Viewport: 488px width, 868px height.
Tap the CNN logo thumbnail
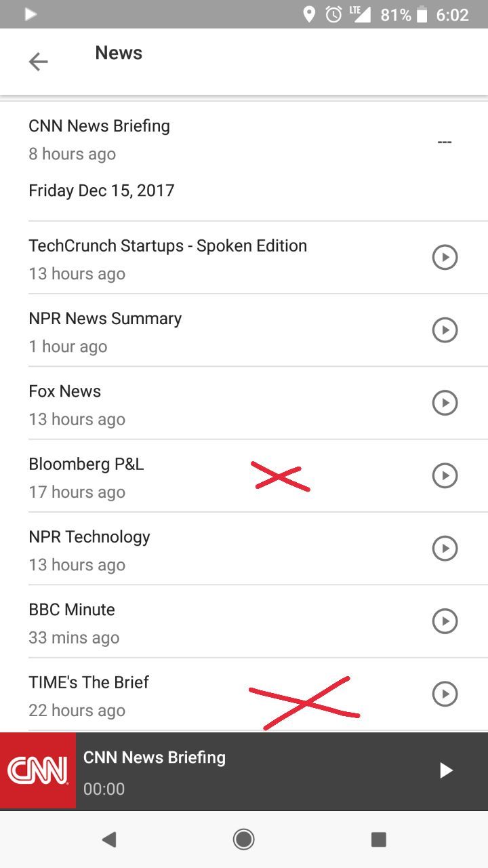point(38,770)
